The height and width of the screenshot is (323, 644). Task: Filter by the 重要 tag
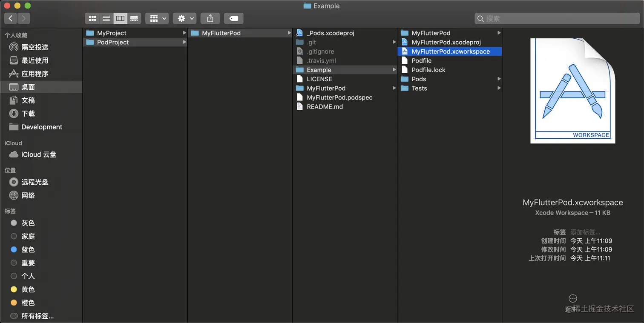[x=41, y=263]
